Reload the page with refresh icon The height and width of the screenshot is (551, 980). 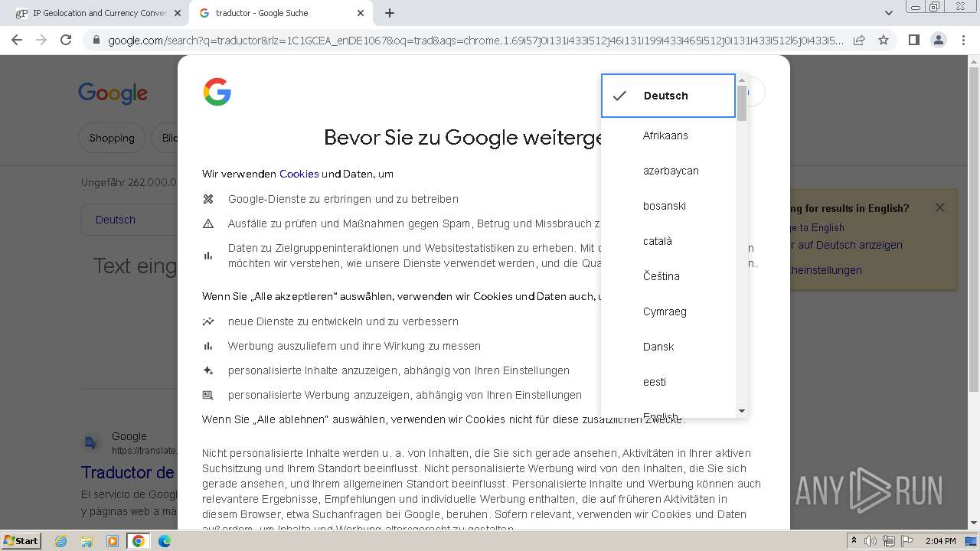click(66, 40)
